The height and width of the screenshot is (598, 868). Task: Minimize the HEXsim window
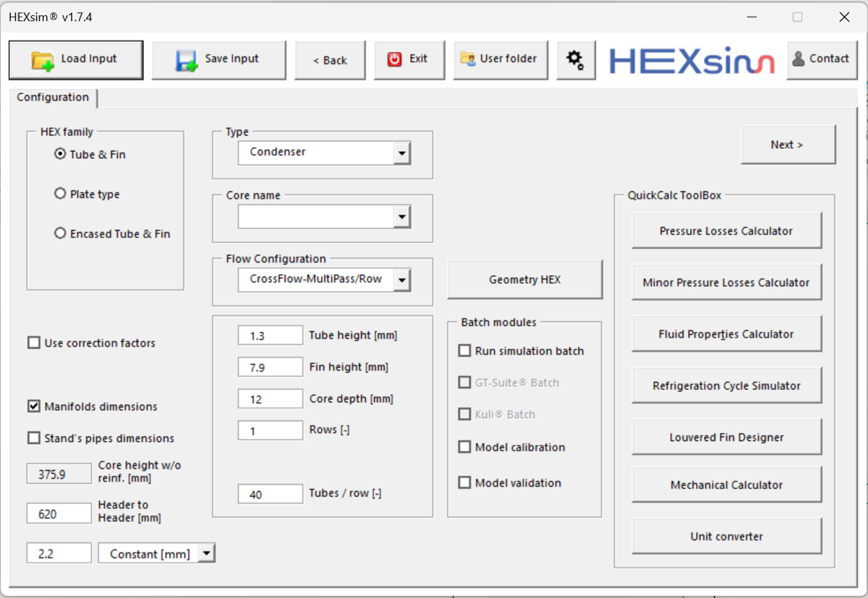(x=751, y=17)
